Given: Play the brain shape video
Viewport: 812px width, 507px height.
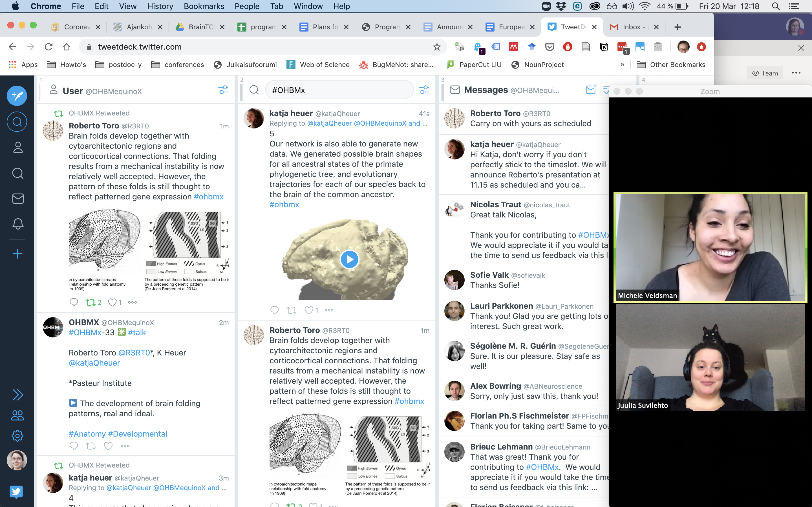Looking at the screenshot, I should pyautogui.click(x=349, y=259).
